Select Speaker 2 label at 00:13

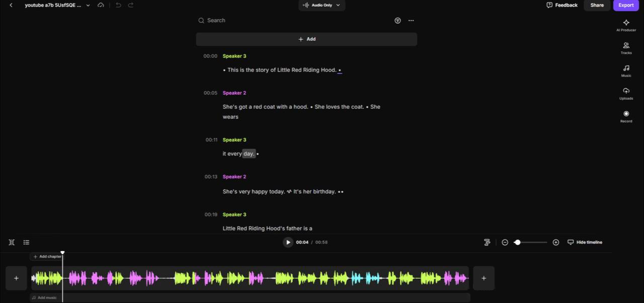[x=234, y=177]
